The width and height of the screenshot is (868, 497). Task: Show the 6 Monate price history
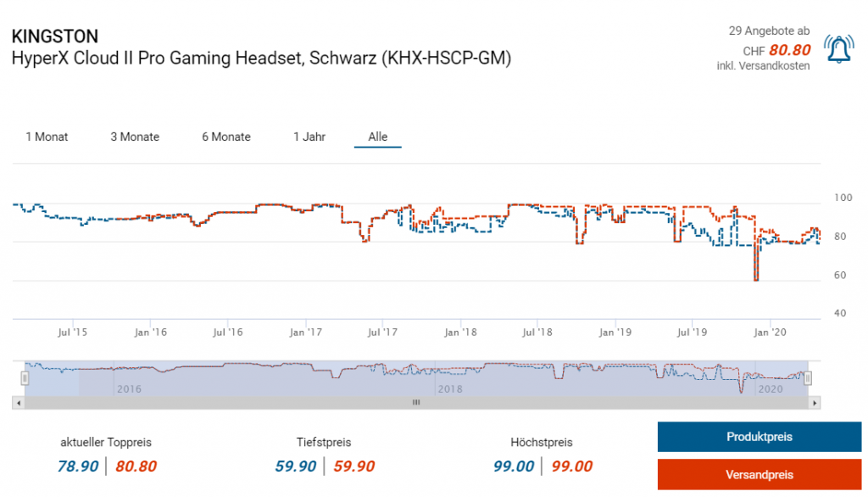coord(226,137)
